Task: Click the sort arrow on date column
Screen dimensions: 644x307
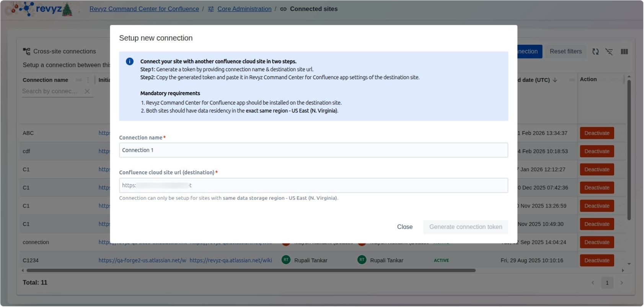Action: (x=555, y=80)
